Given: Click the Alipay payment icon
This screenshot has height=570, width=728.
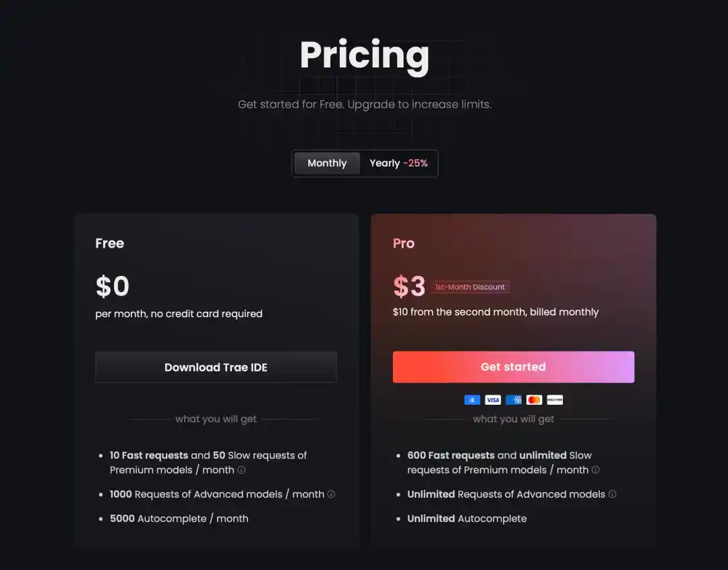Looking at the screenshot, I should [x=472, y=400].
